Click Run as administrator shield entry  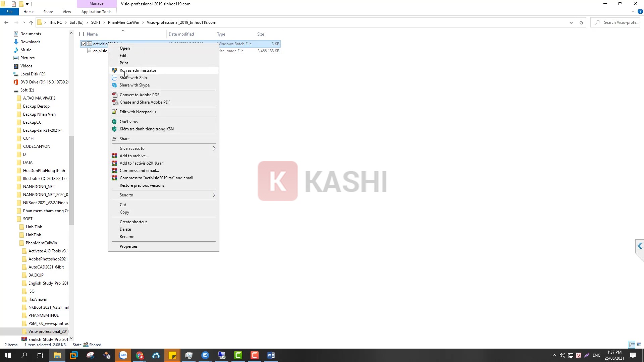pos(138,70)
